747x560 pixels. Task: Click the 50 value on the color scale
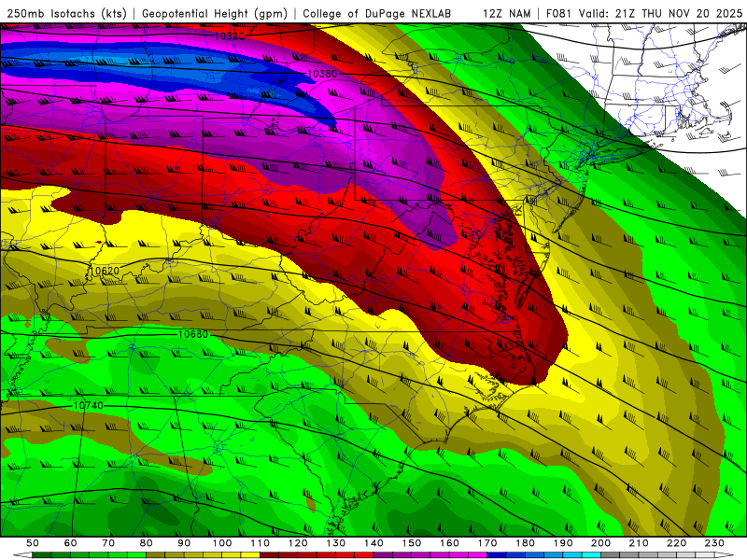tap(33, 543)
